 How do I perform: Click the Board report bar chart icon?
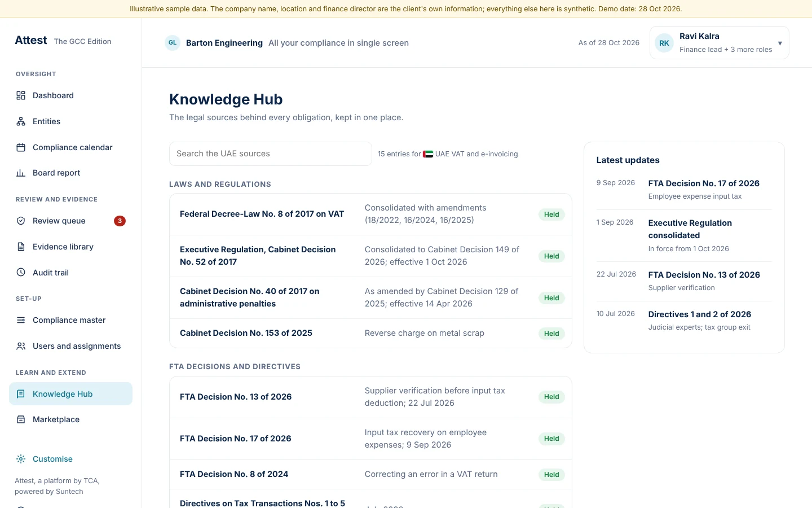tap(21, 173)
